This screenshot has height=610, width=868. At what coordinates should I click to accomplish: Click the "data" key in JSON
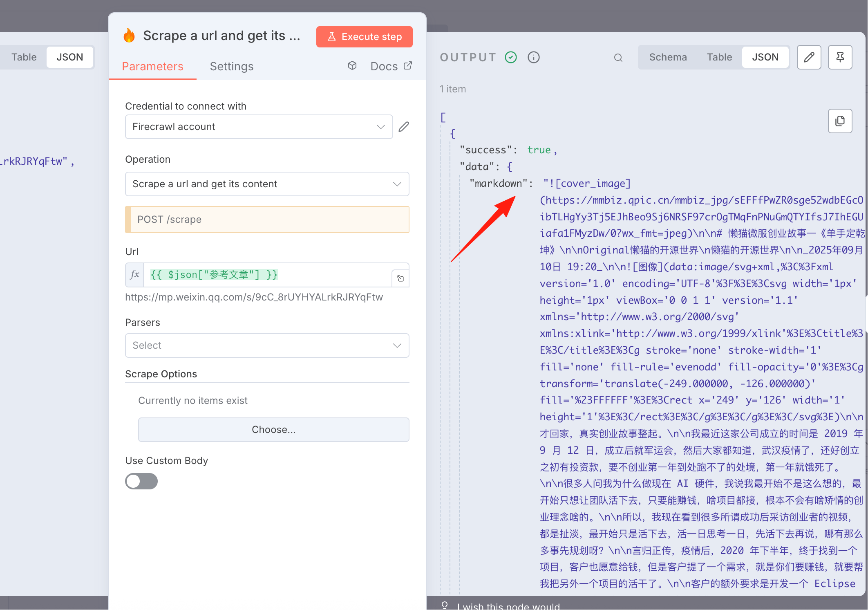point(477,167)
